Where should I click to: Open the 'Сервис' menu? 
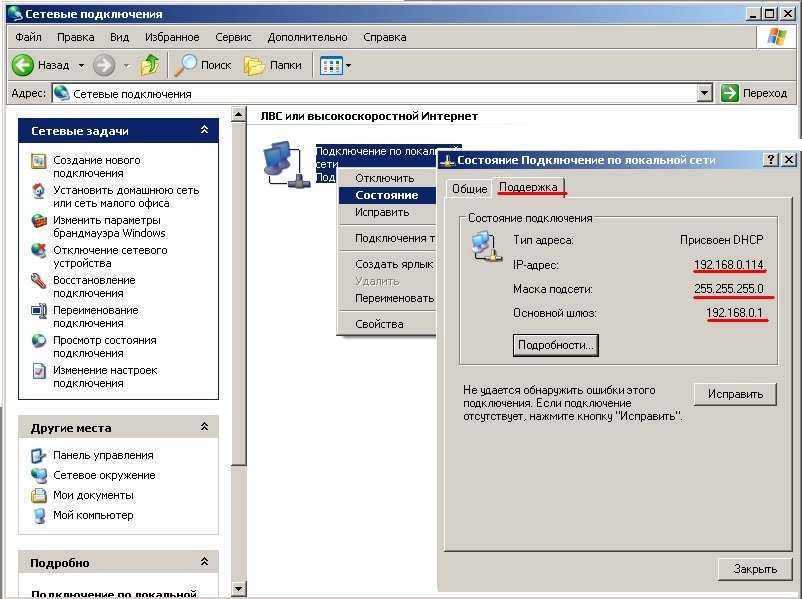pyautogui.click(x=233, y=37)
